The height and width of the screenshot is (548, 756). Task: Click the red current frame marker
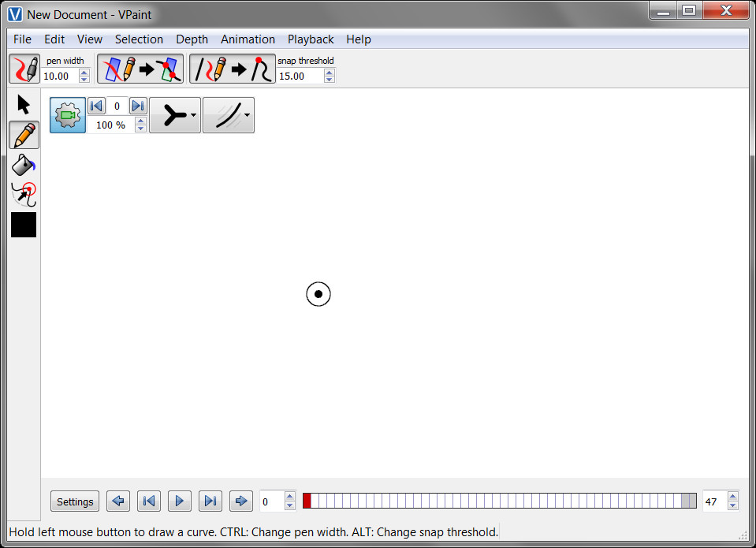(307, 501)
